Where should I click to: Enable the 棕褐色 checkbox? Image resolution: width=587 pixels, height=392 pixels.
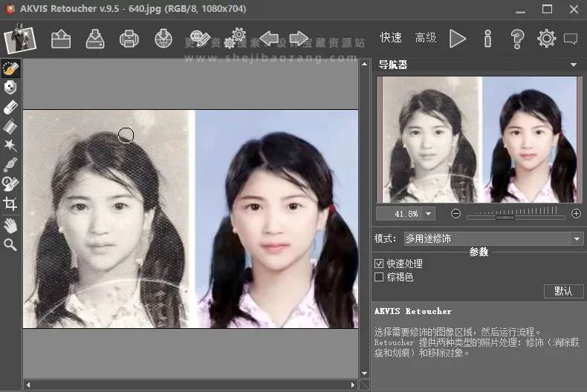(x=379, y=277)
